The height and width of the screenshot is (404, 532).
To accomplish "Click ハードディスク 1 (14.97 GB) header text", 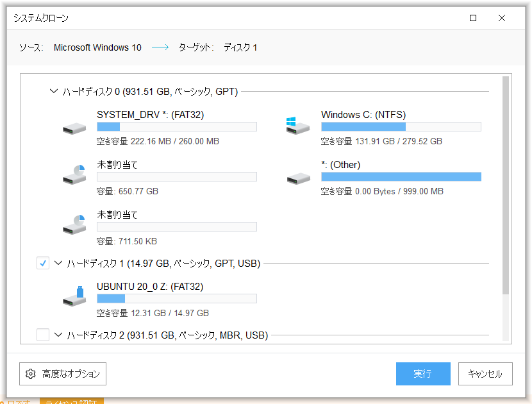I will point(163,264).
